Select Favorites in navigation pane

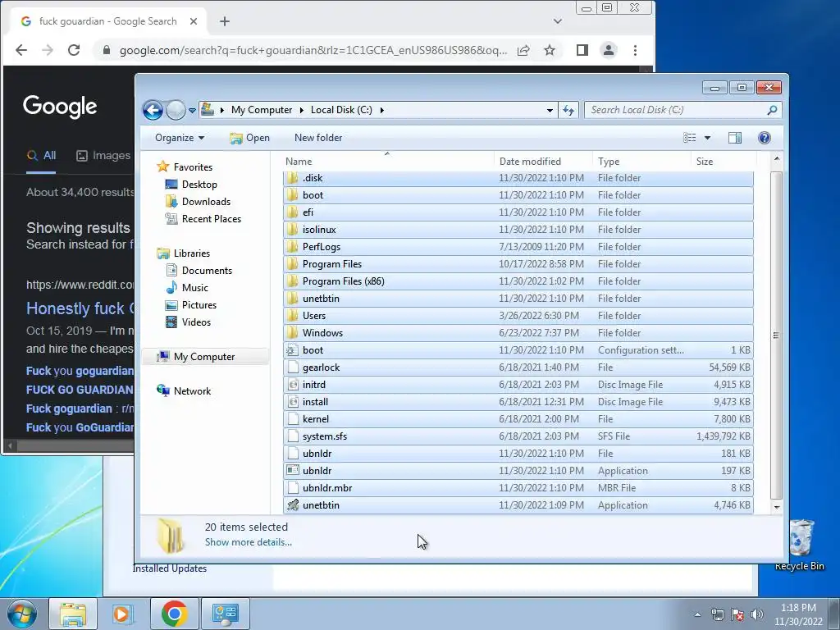tap(185, 167)
